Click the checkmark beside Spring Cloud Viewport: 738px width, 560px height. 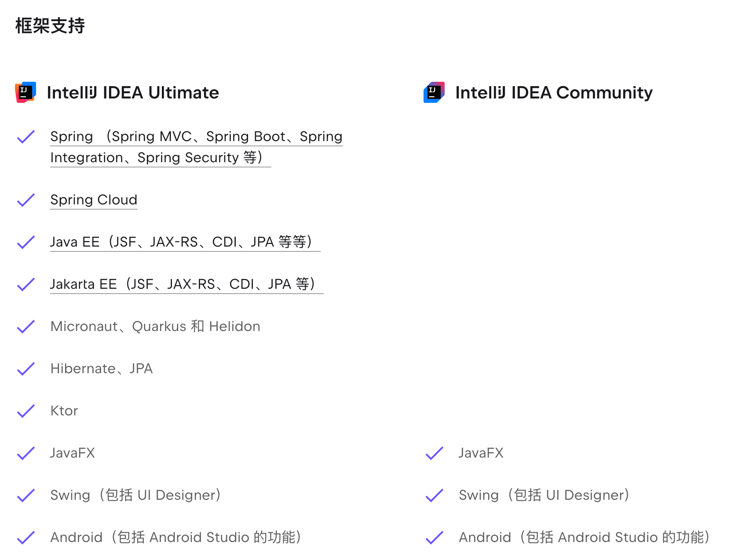[x=26, y=200]
